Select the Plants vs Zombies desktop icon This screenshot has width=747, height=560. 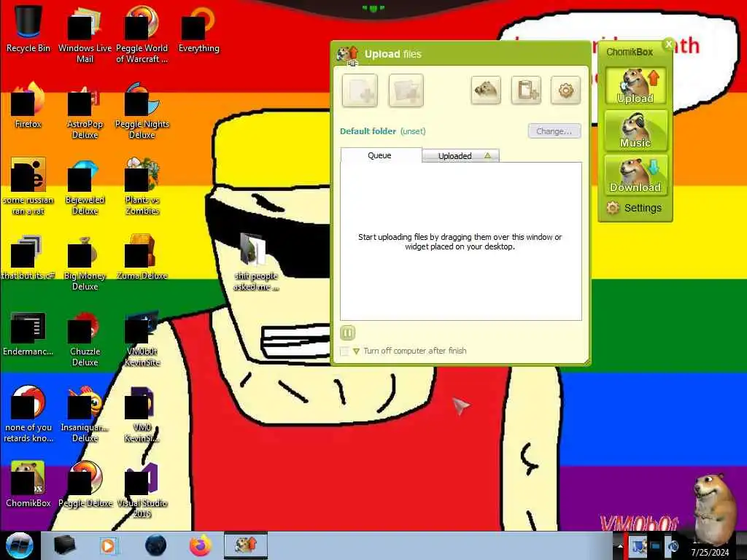click(x=142, y=186)
